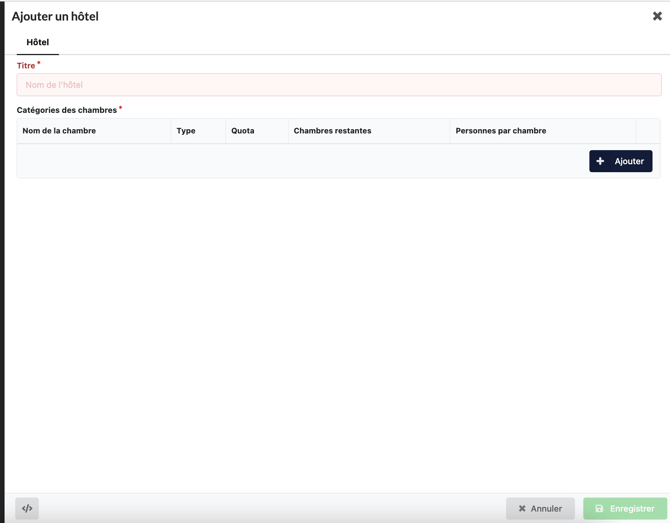The image size is (670, 523).
Task: Click the Nom de la chambre column header
Action: (x=59, y=131)
